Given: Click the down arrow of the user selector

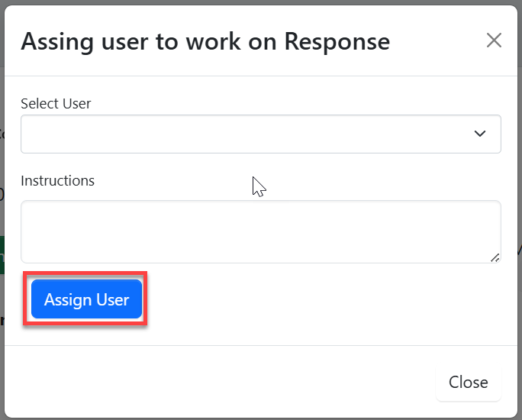Looking at the screenshot, I should point(480,134).
